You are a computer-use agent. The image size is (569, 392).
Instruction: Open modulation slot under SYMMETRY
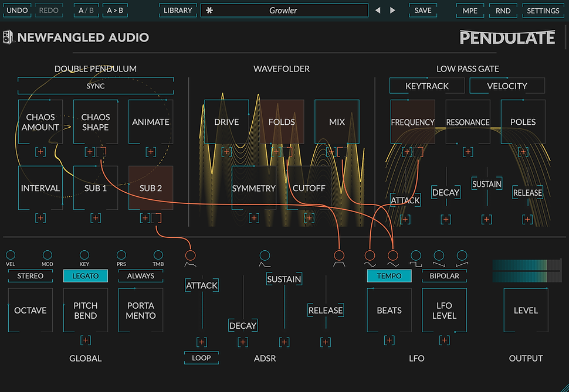pyautogui.click(x=253, y=218)
